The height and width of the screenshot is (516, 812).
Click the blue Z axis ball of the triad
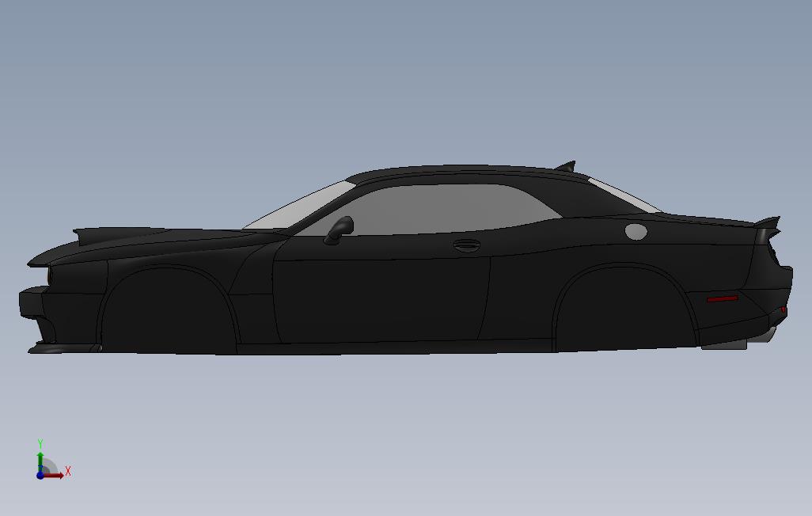pos(40,475)
